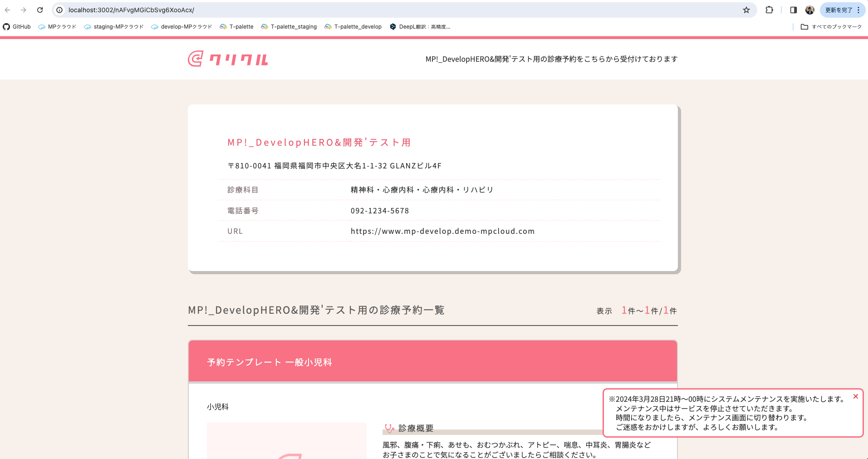Image resolution: width=868 pixels, height=459 pixels.
Task: Click the clinic URL mp-develop.demo-mpcloud.com
Action: point(442,231)
